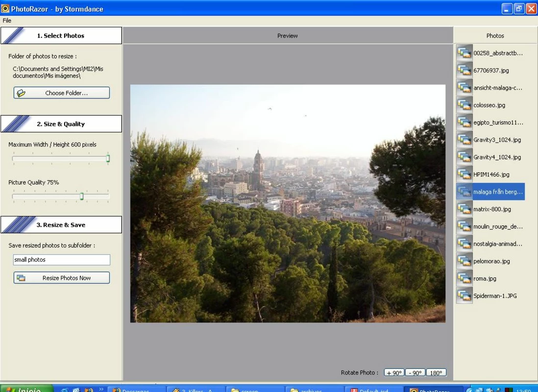
Task: Select HPIM1466.jpg file name
Action: pos(491,174)
